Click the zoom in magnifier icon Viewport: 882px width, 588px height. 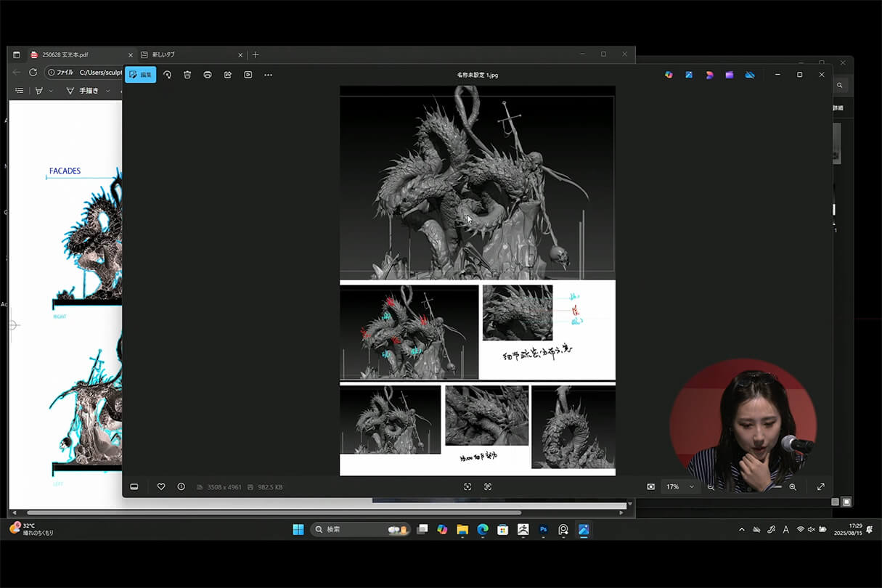[x=793, y=486]
